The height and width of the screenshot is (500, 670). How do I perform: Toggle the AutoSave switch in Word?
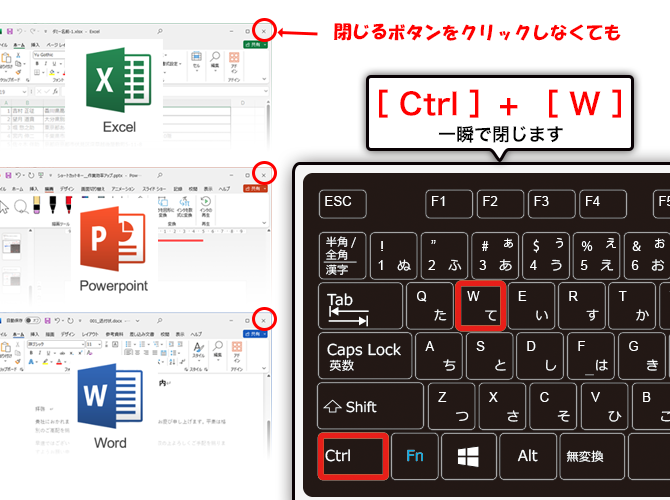33,318
